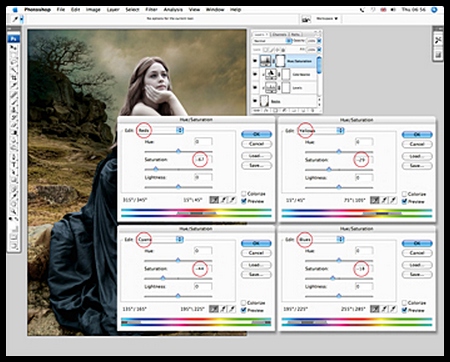Select the Crop tool in the toolbox
450x362 pixels.
coord(14,78)
